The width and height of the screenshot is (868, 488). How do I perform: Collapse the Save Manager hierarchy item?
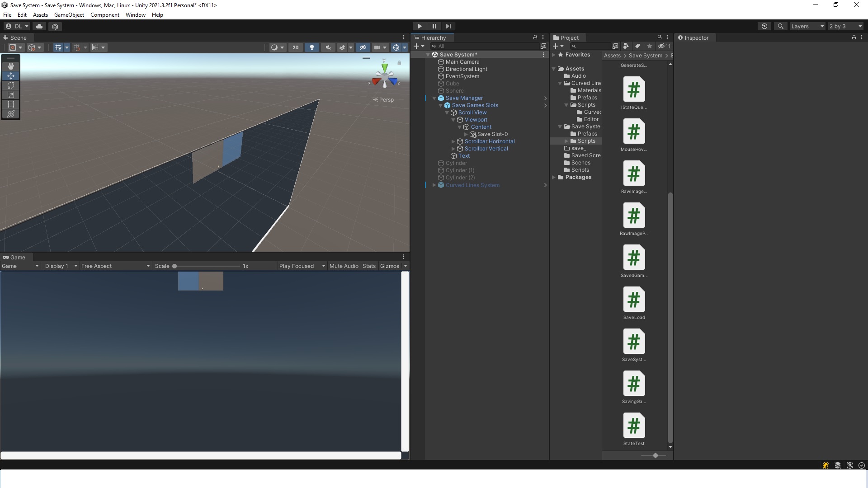tap(434, 98)
